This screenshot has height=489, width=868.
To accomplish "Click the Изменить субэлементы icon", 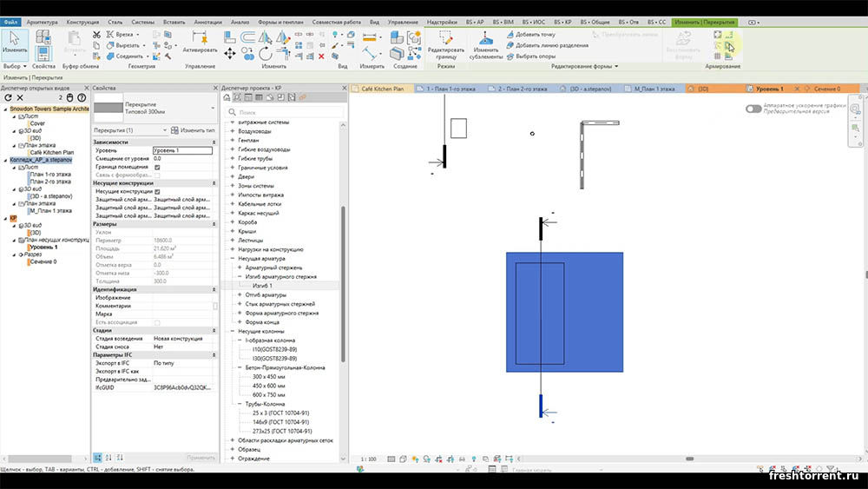I will (x=485, y=40).
